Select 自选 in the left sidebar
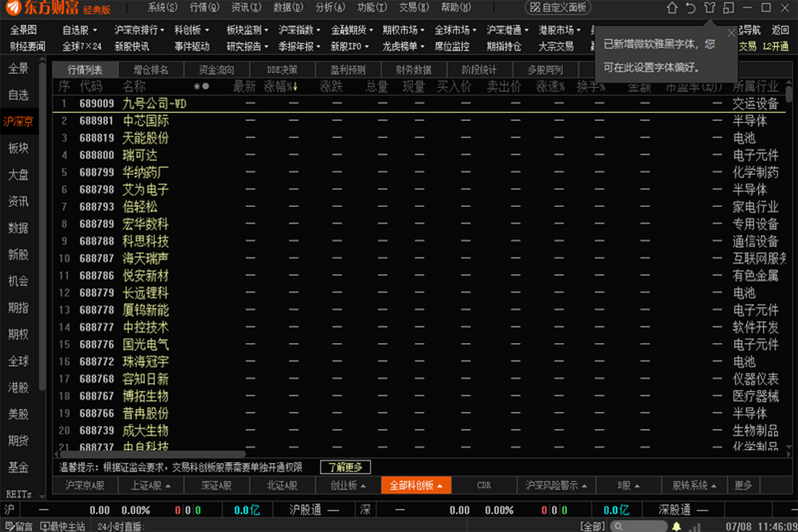This screenshot has width=798, height=532. tap(19, 95)
